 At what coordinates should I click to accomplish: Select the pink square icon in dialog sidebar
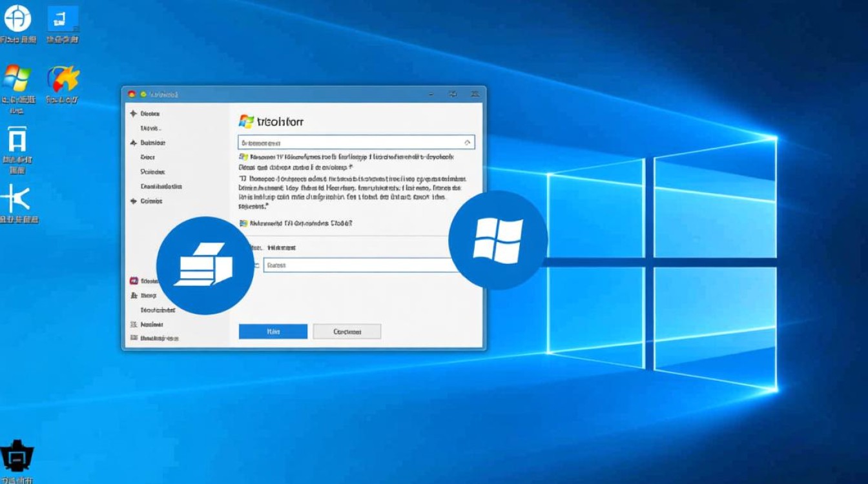click(134, 281)
